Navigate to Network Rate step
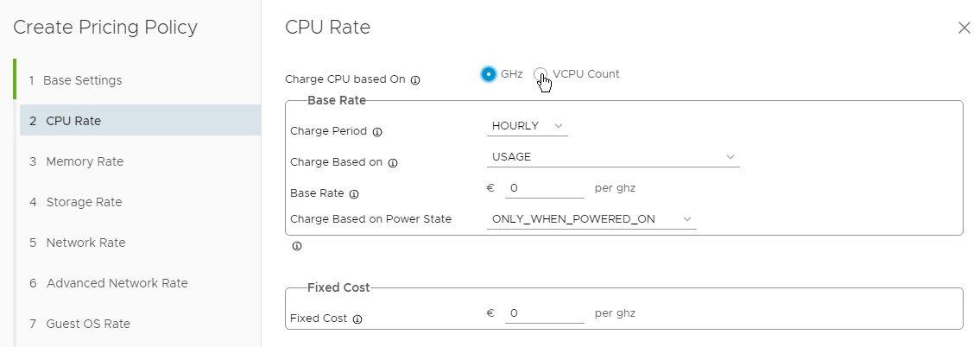The image size is (980, 347). click(85, 243)
